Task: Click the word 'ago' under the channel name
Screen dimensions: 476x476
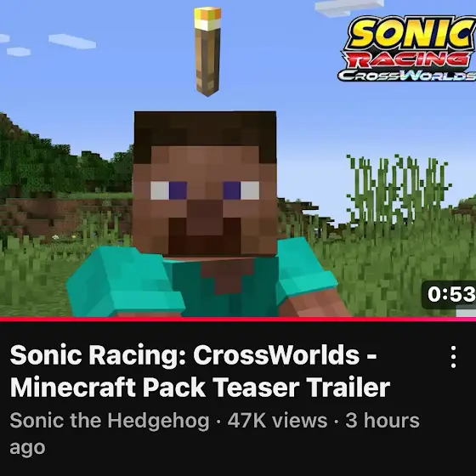Action: point(27,448)
